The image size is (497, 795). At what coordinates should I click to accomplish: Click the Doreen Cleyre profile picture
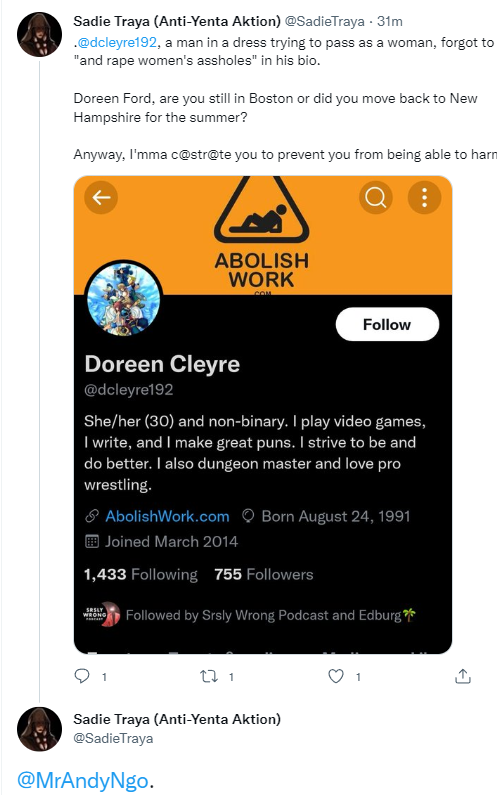point(123,299)
